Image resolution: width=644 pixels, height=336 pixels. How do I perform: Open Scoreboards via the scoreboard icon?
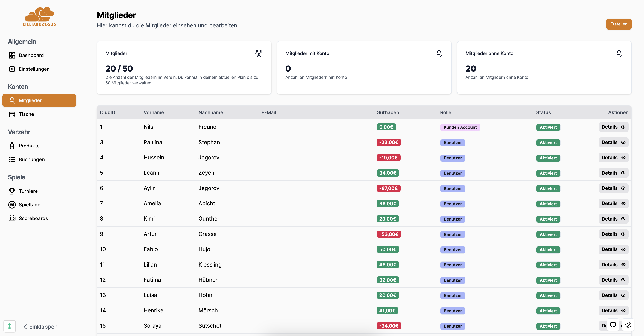[x=12, y=218]
